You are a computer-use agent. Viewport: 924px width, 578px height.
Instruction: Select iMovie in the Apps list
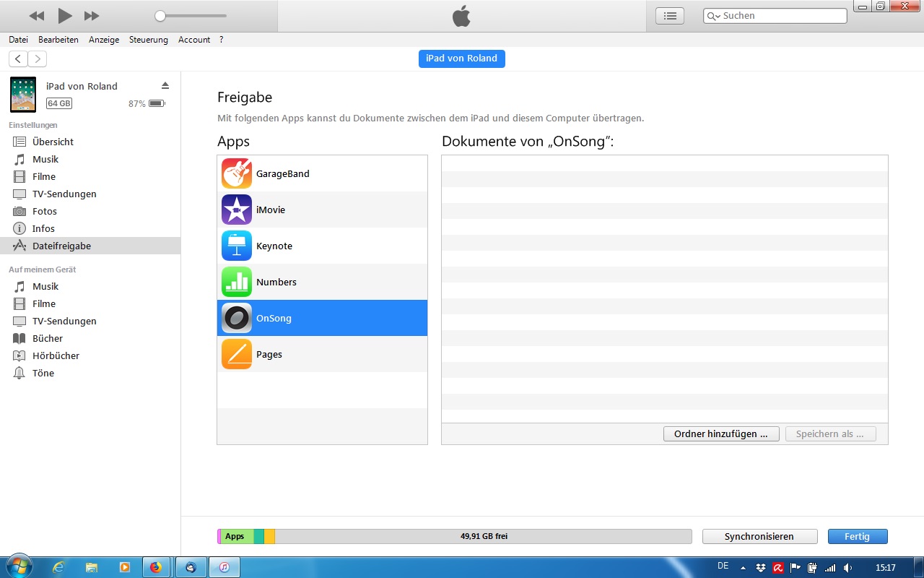click(x=322, y=210)
